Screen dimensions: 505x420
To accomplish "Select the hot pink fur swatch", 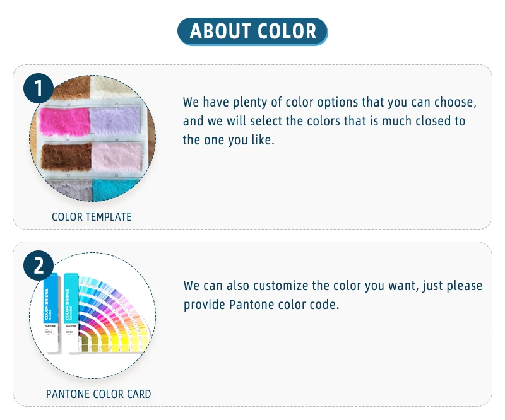I will coord(64,122).
